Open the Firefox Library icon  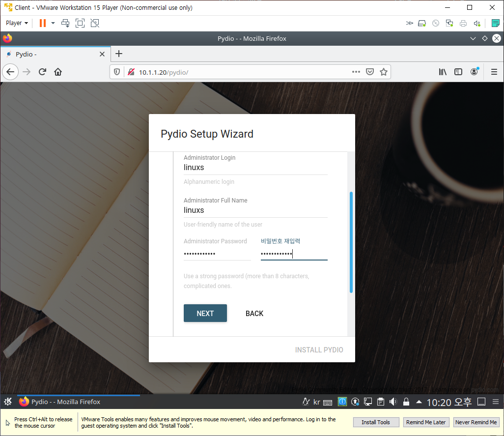point(443,72)
